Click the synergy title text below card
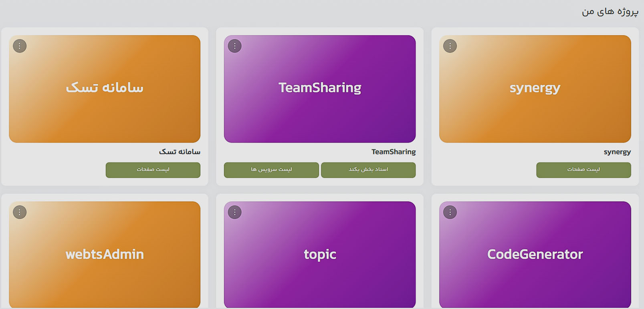The width and height of the screenshot is (644, 309). click(x=617, y=152)
